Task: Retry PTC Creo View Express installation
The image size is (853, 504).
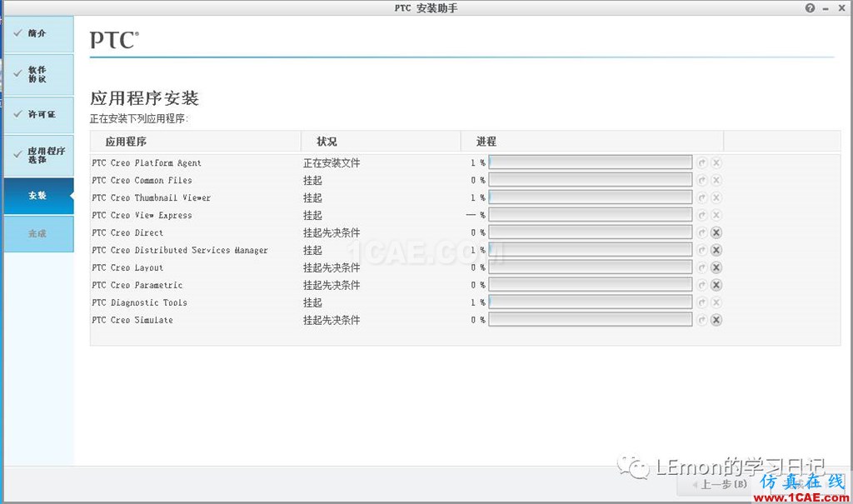Action: tap(701, 215)
